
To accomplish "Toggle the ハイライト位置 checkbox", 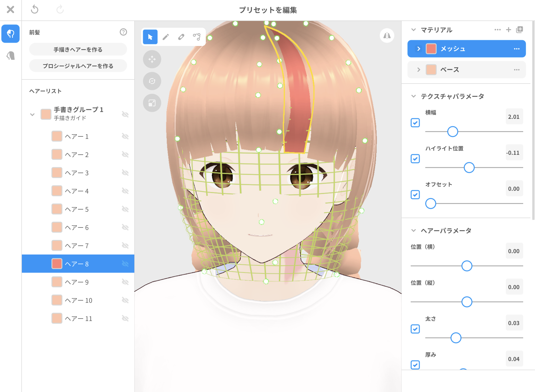I will (415, 159).
